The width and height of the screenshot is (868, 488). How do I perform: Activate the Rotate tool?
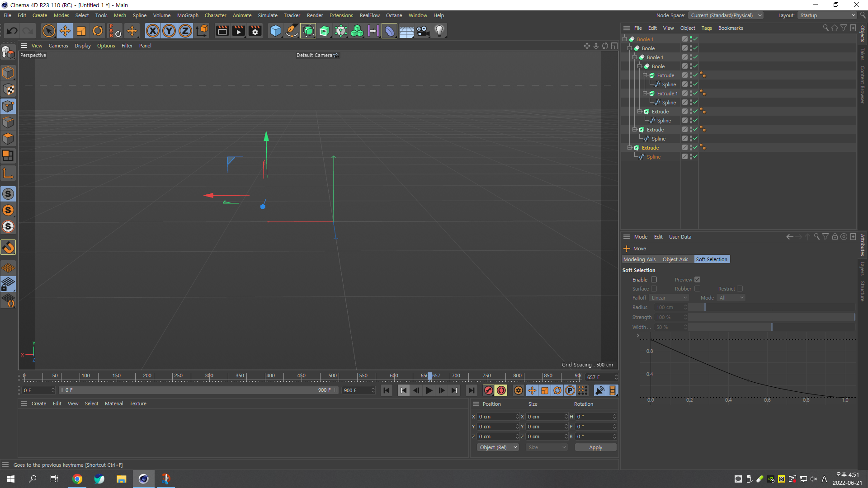[x=98, y=31]
